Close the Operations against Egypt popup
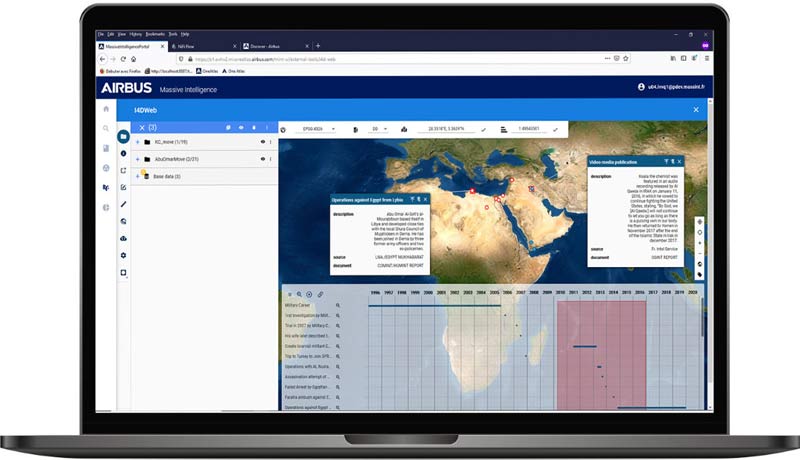Image resolution: width=800 pixels, height=460 pixels. [x=426, y=199]
